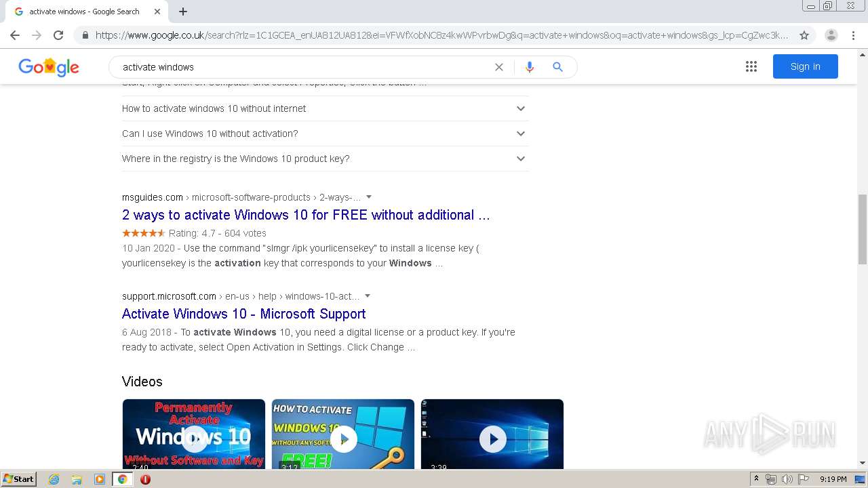Open Activate Windows 10 - Microsoft Support link
Image resolution: width=868 pixels, height=488 pixels.
coord(244,314)
